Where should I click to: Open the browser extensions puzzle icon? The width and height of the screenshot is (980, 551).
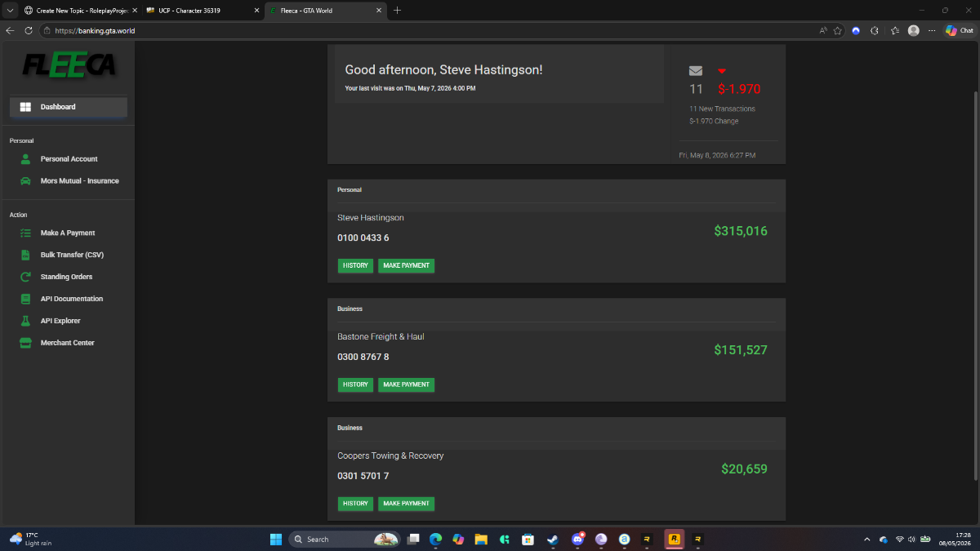(875, 30)
